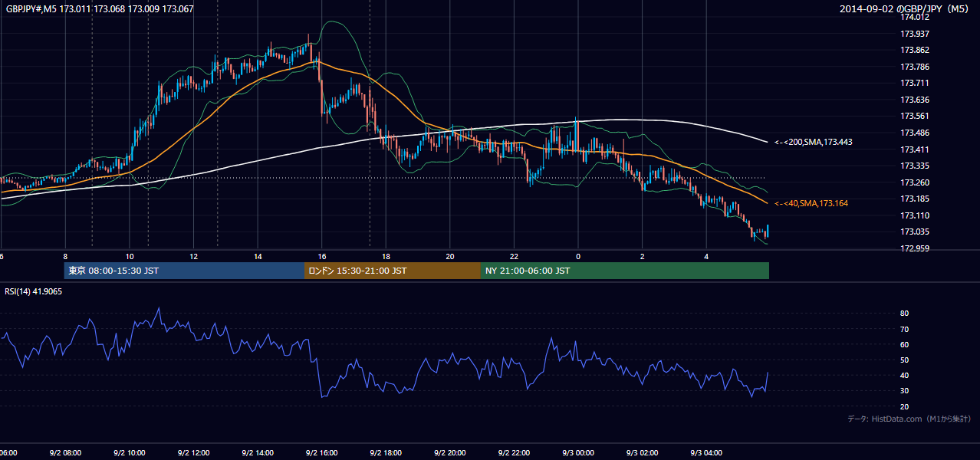980x460 pixels.
Task: Click the 2014-09-02 GBP/JPY (M5) chart title
Action: click(x=905, y=9)
